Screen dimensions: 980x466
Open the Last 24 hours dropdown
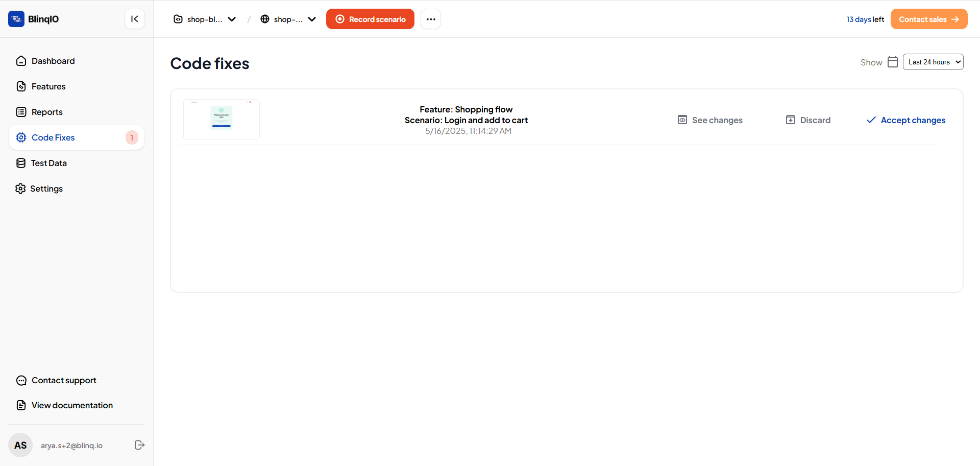coord(933,62)
